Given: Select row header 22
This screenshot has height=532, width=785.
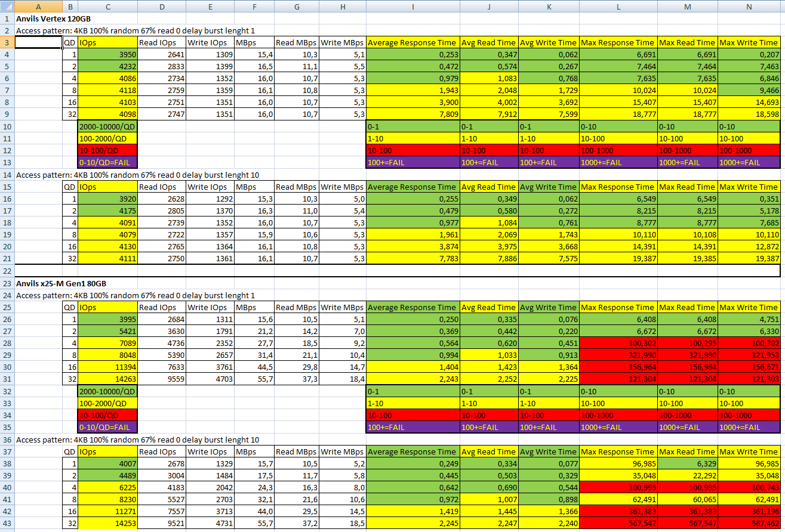Looking at the screenshot, I should pos(7,271).
